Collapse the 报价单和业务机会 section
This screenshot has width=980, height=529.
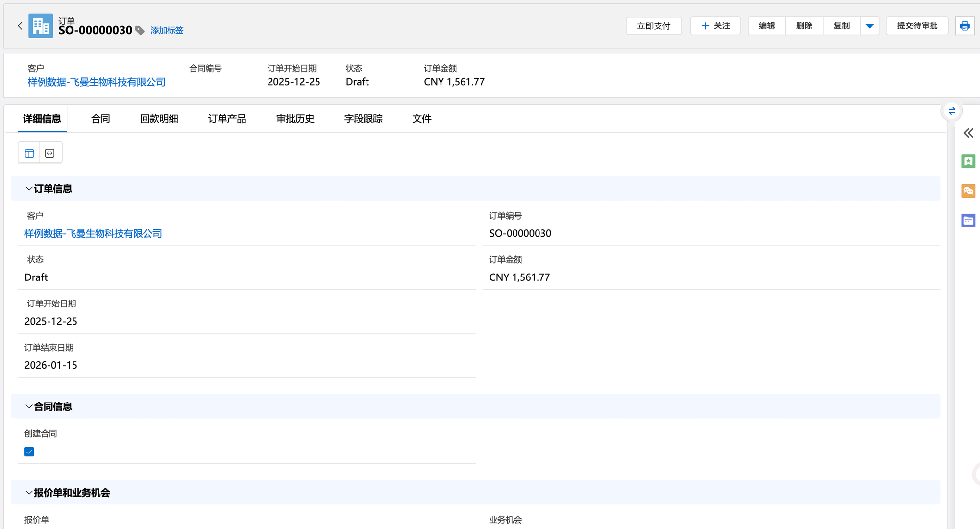(29, 493)
